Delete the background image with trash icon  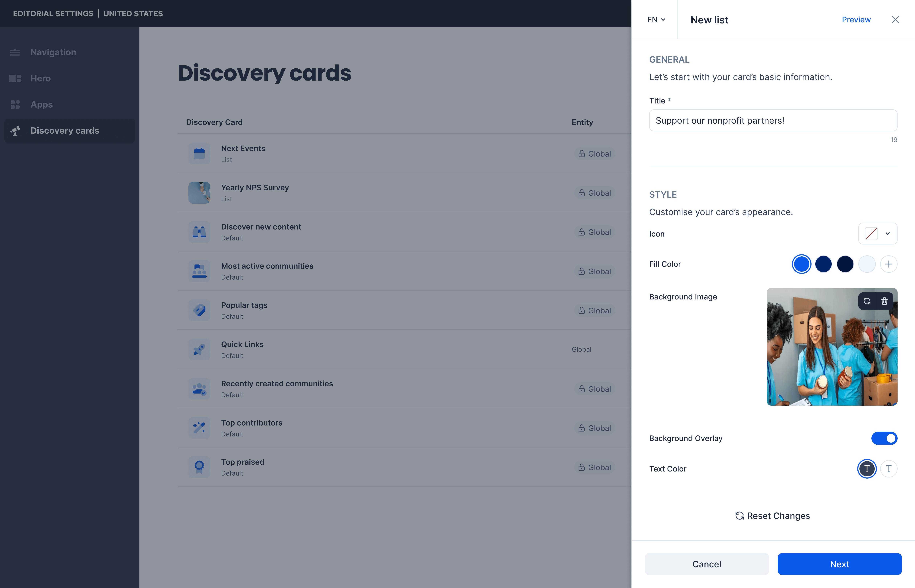point(884,301)
